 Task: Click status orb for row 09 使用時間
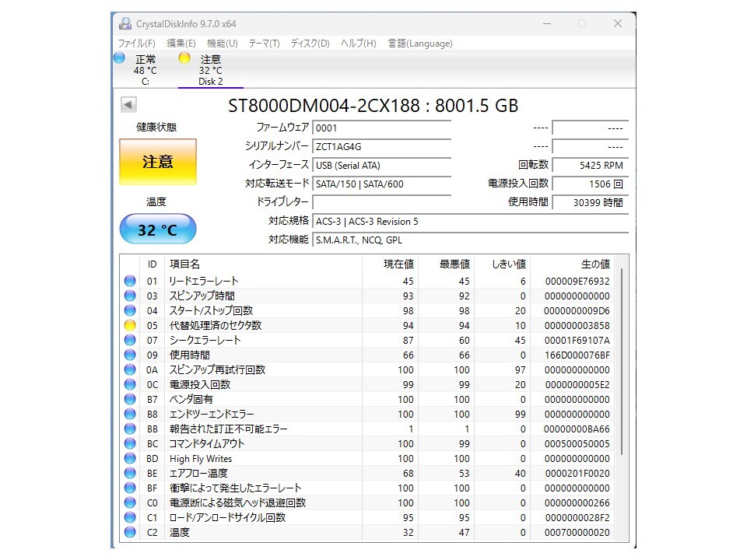(130, 355)
